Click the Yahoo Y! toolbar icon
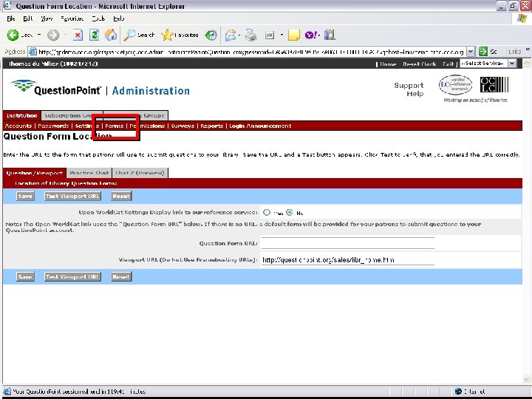532x399 pixels. tap(310, 35)
